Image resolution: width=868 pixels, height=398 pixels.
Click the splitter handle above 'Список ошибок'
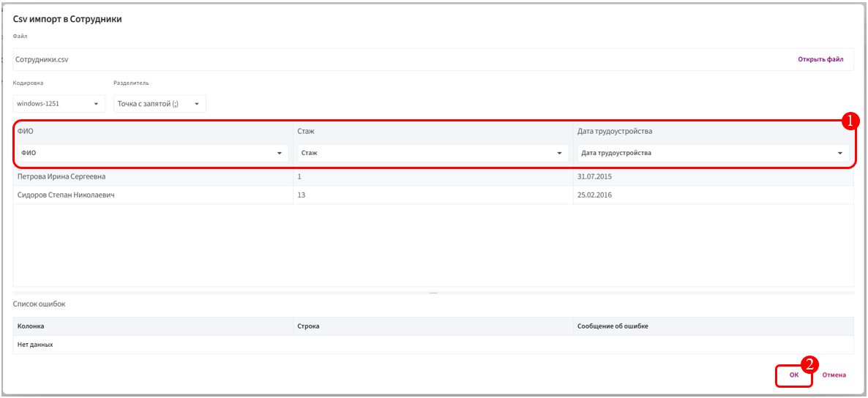click(x=433, y=292)
